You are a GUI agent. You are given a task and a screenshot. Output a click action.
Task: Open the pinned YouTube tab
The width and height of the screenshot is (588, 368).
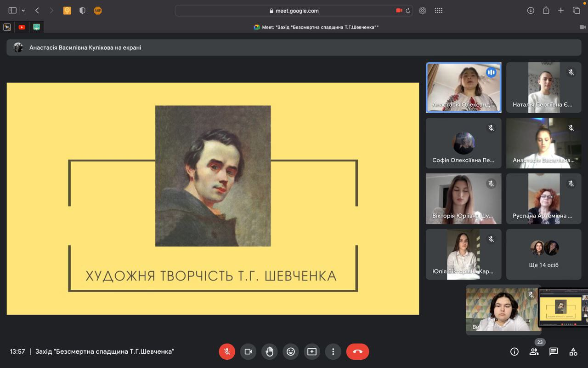(22, 27)
